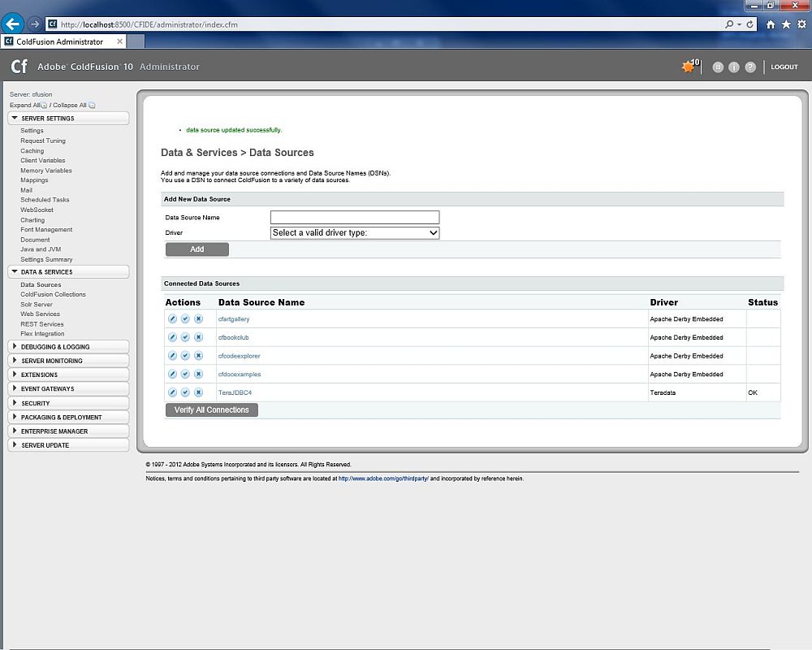The height and width of the screenshot is (650, 812).
Task: Expand the Packaging & Deployment section
Action: point(68,418)
